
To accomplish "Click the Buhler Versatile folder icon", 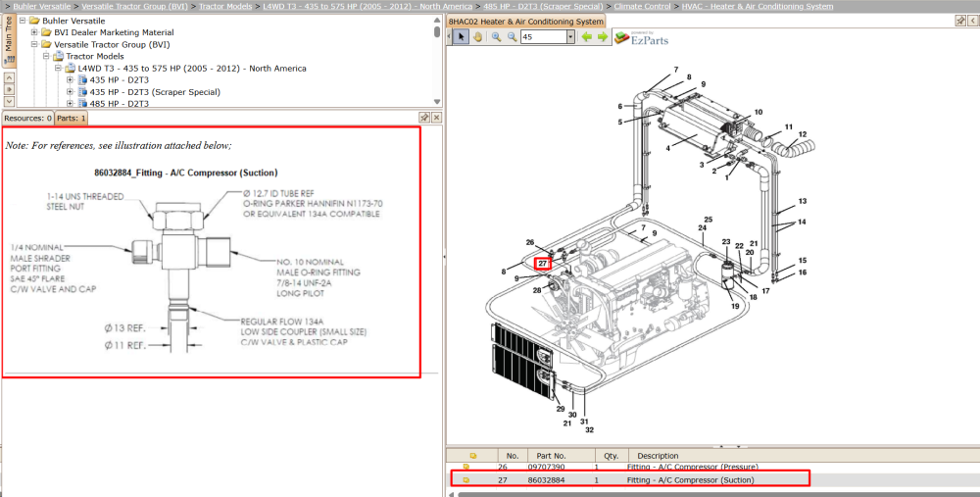I will [34, 21].
